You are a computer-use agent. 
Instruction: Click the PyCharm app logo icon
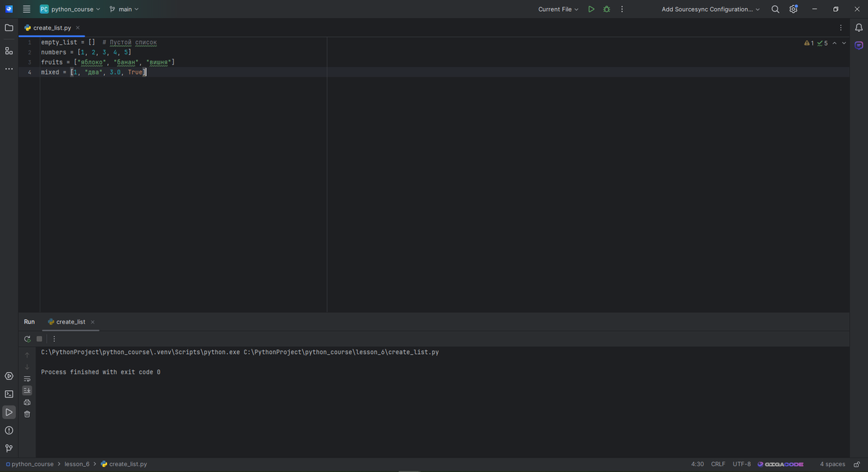(x=9, y=9)
